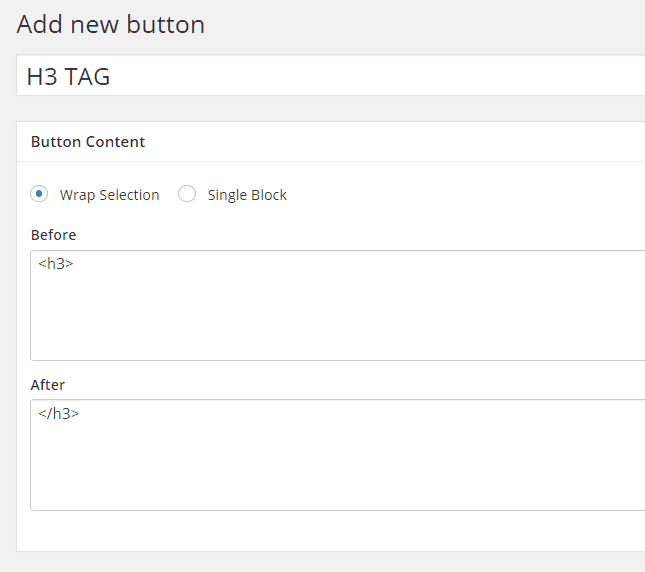Click the Wrap Selection label text
The height and width of the screenshot is (572, 645).
tap(109, 195)
